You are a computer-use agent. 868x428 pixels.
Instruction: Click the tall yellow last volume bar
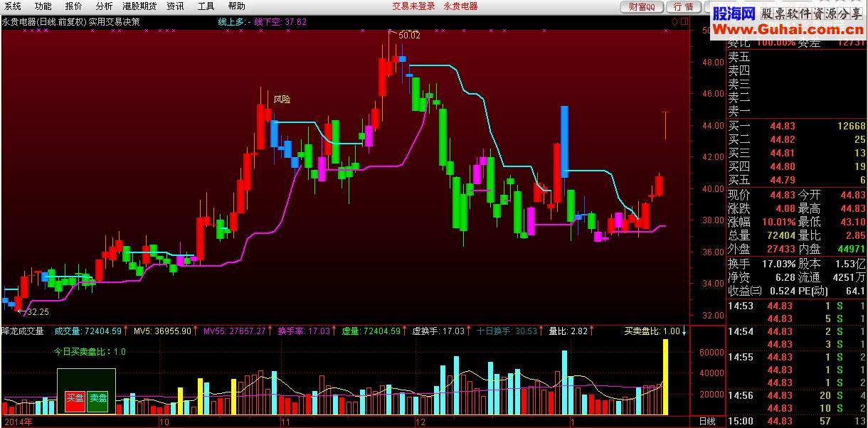(666, 377)
